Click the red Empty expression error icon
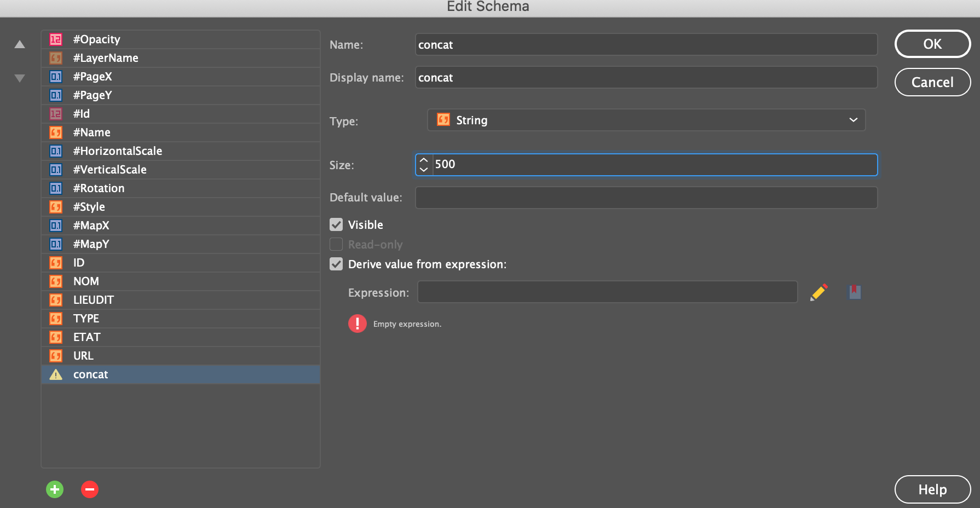Viewport: 980px width, 508px height. pos(357,324)
